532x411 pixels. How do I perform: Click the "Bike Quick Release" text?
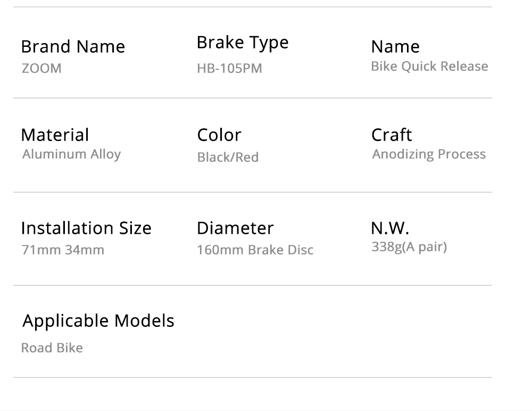[x=429, y=67]
